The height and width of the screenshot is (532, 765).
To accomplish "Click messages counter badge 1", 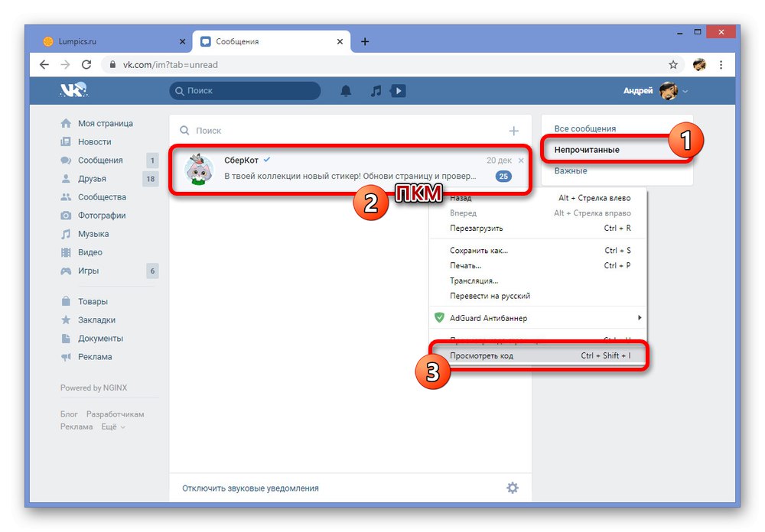I will pos(153,161).
